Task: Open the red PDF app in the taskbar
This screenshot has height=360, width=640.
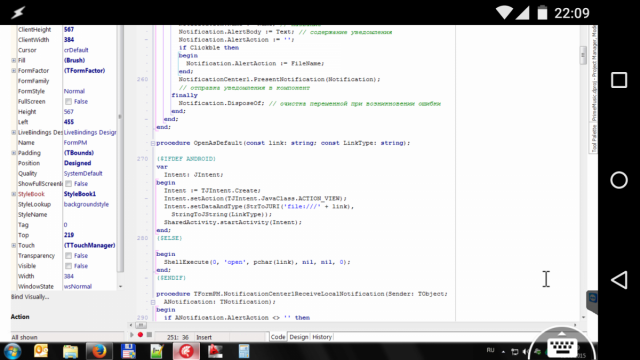Action: click(x=215, y=351)
